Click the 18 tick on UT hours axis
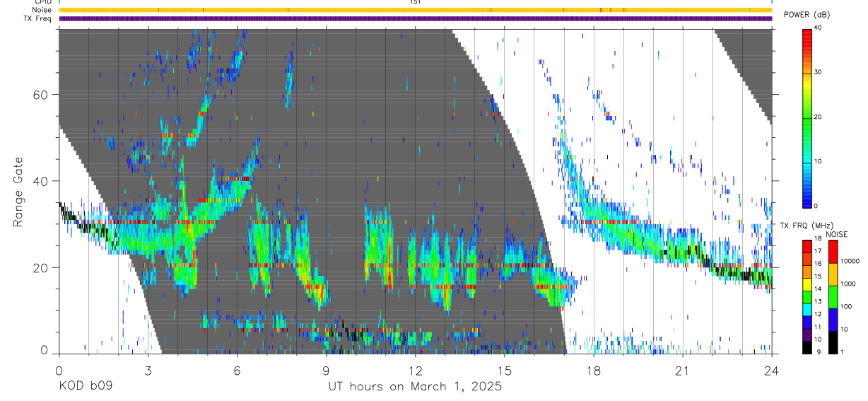The image size is (868, 401). pos(593,371)
